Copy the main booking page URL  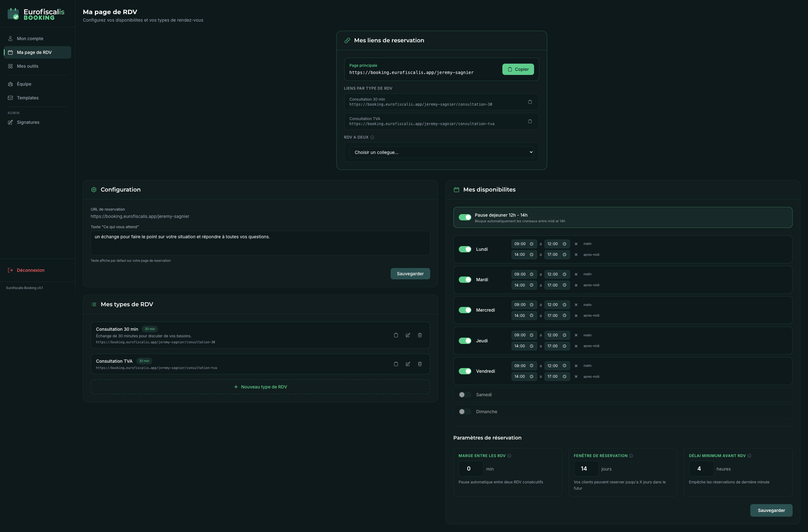coord(518,69)
